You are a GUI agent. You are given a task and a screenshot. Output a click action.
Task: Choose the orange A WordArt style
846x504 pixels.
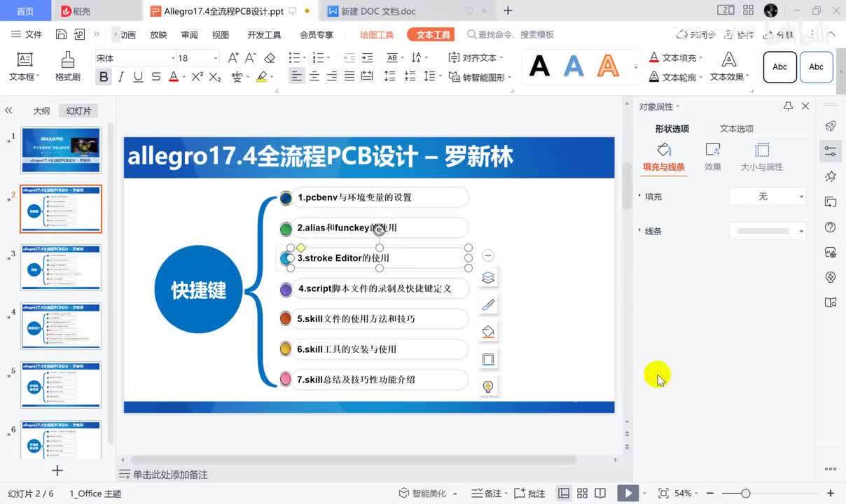pyautogui.click(x=608, y=66)
